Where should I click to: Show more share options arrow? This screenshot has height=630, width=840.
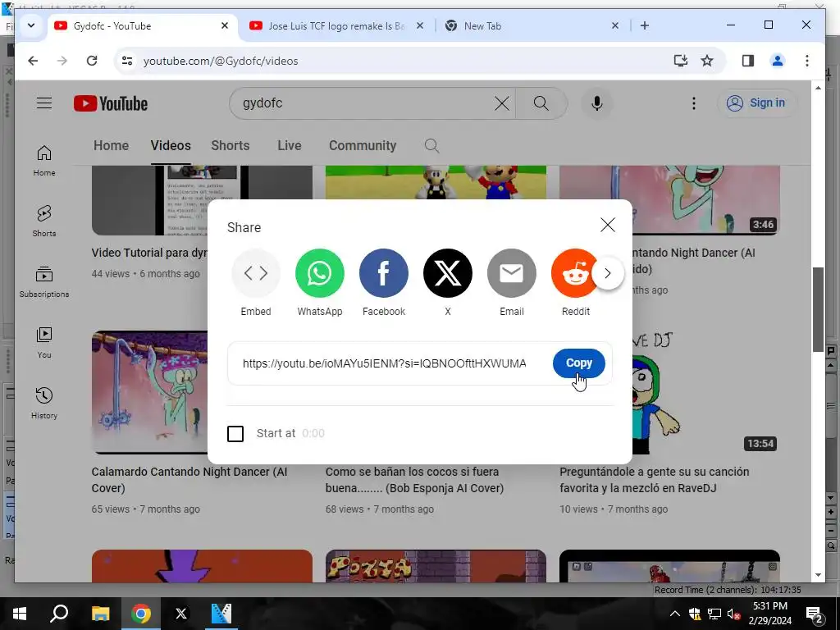[x=608, y=273]
